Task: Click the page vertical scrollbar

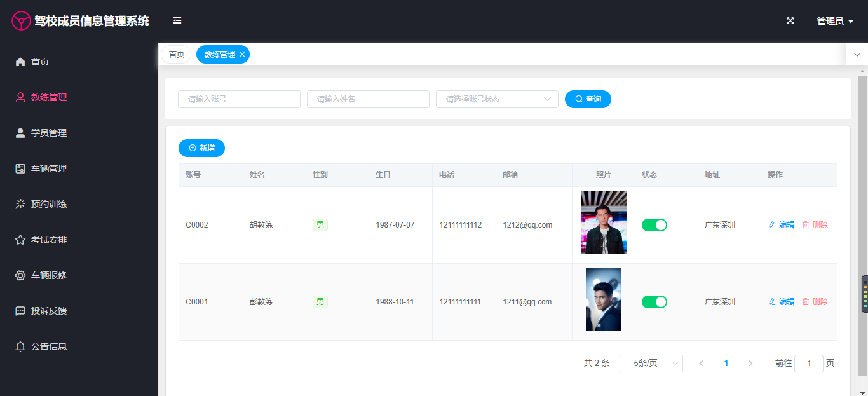Action: pos(863,226)
